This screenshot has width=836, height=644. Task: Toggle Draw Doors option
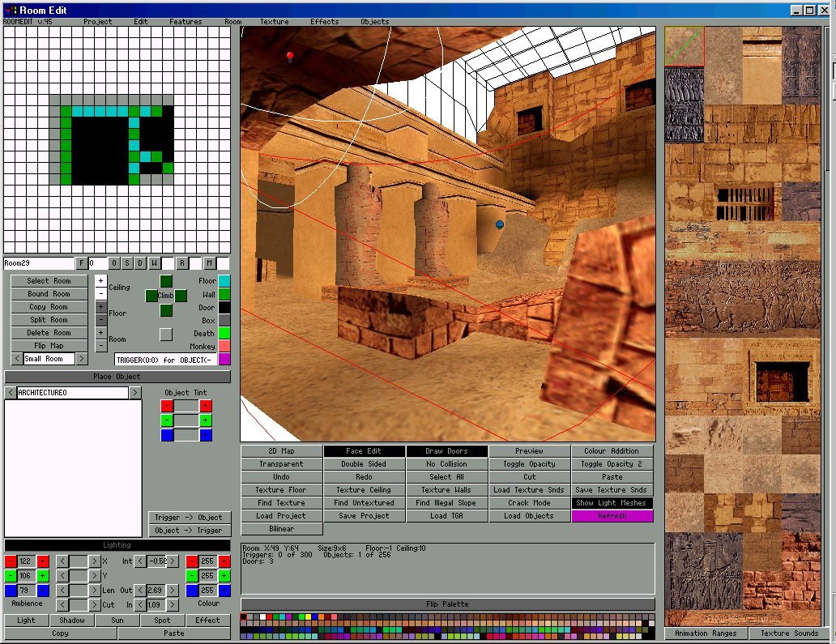coord(447,451)
